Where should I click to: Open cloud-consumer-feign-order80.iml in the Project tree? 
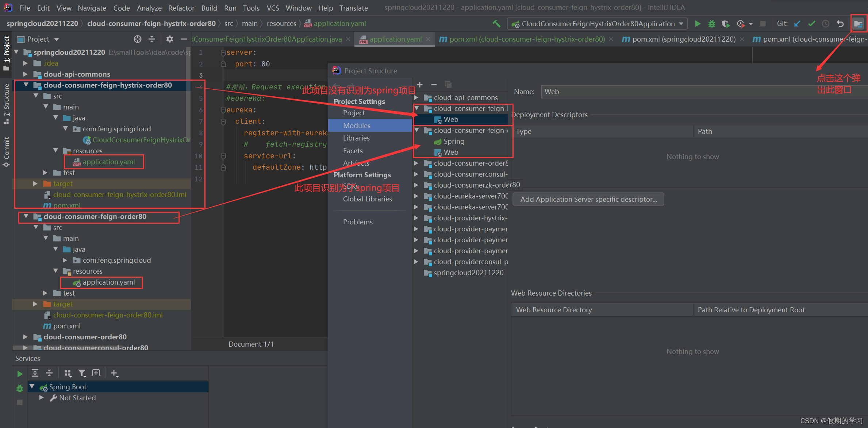click(x=108, y=315)
